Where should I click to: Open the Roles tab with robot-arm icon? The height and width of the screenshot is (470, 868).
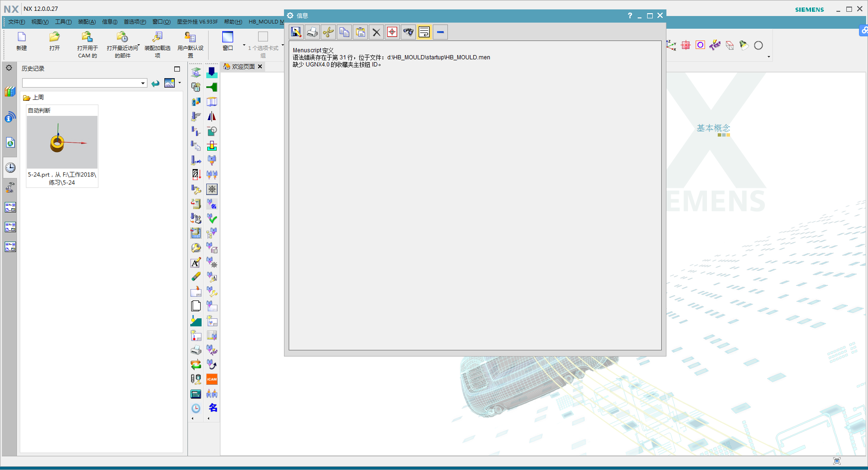10,187
